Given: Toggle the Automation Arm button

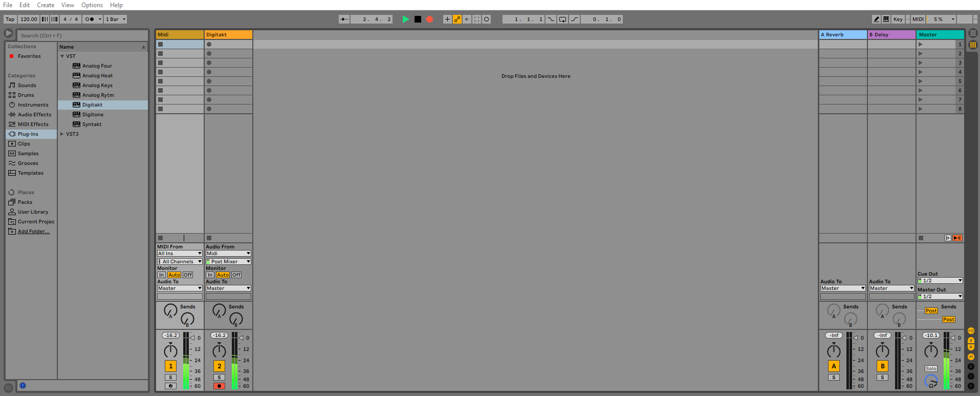Looking at the screenshot, I should coord(457,19).
